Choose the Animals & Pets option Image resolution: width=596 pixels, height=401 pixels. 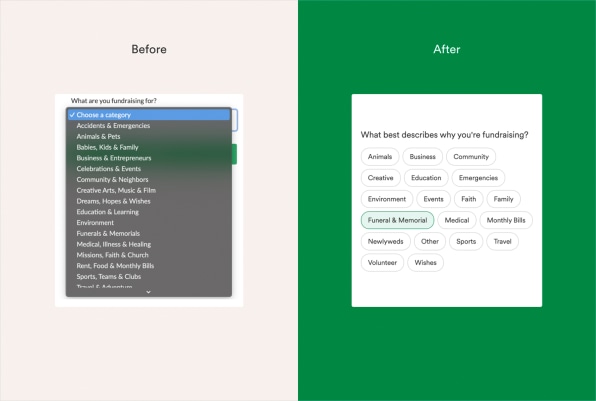coord(149,136)
